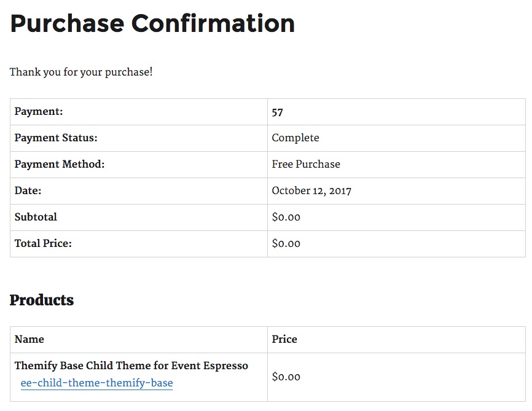Click the Payment Status: label
This screenshot has width=532, height=411.
56,138
